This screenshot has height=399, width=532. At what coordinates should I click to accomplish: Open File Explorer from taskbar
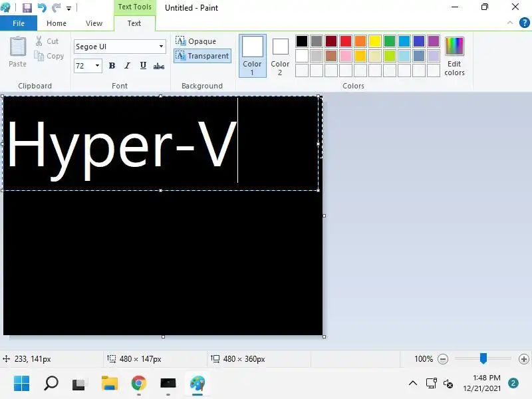coord(110,384)
